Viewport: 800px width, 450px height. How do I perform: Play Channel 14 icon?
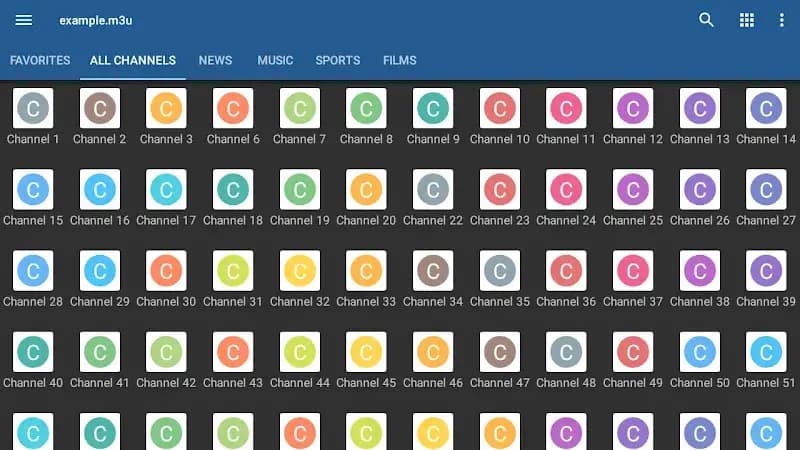point(766,108)
